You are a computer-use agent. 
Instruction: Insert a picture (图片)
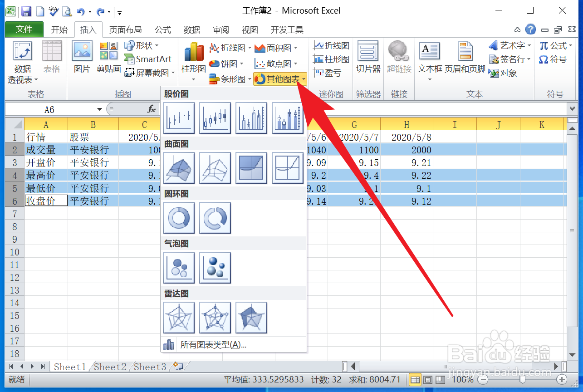click(82, 57)
